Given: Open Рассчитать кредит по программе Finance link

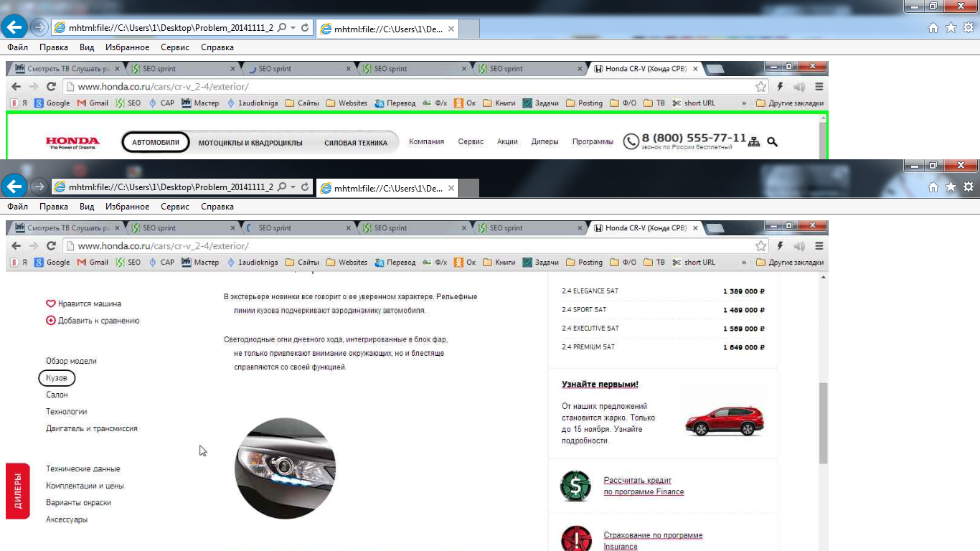Looking at the screenshot, I should pyautogui.click(x=644, y=486).
